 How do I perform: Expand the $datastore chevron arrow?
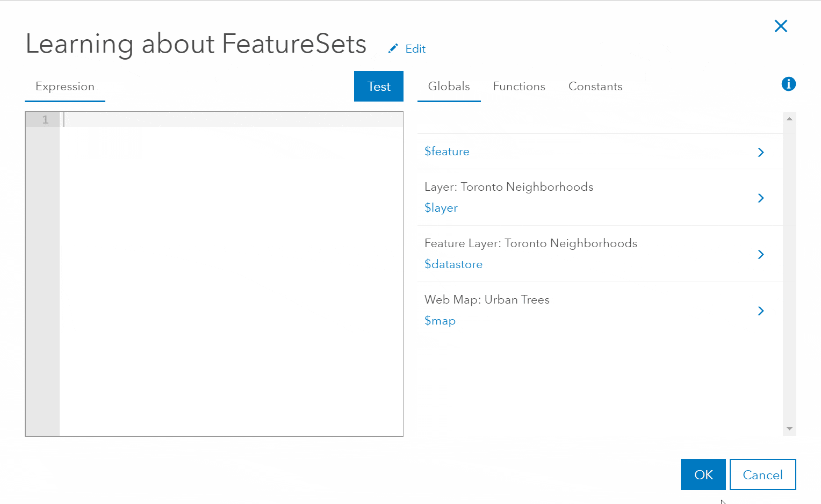tap(761, 254)
